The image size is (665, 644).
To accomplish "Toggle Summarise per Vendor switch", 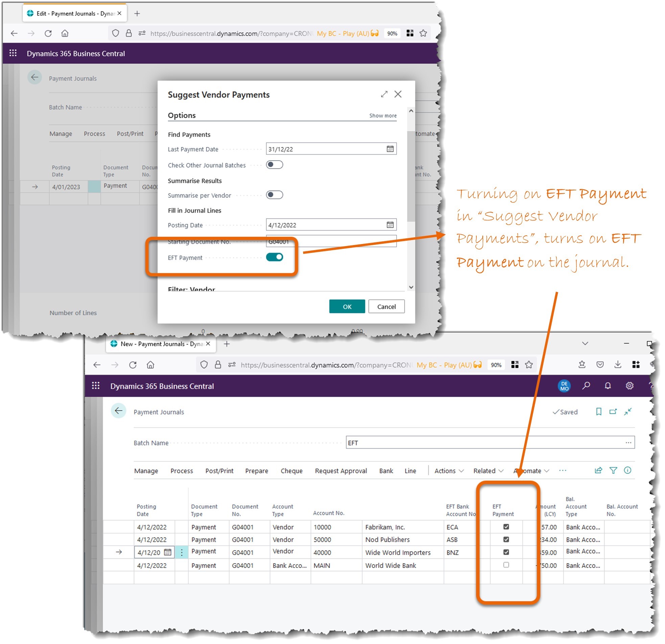I will (x=275, y=195).
